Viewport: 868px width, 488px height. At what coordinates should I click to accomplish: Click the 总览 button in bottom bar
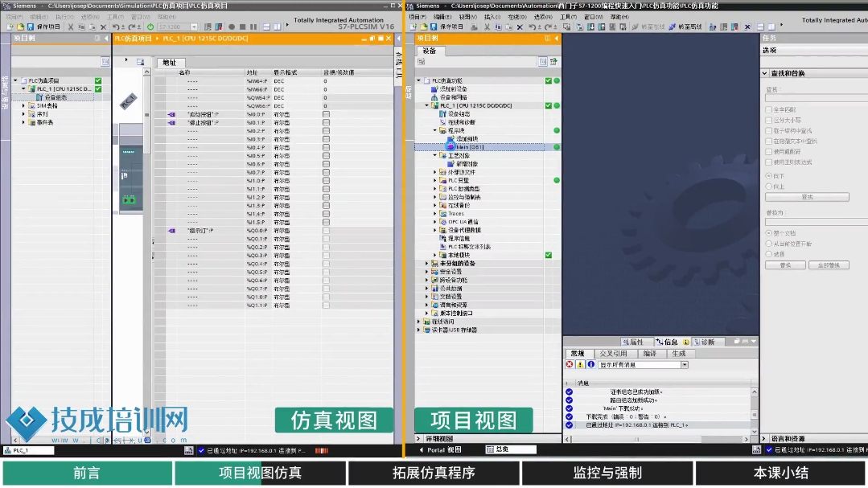510,450
